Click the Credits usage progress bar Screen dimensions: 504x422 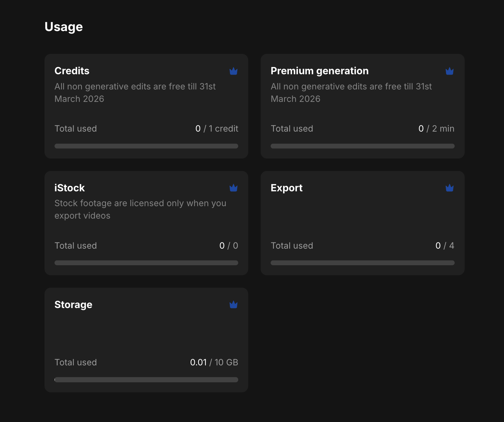(x=146, y=146)
